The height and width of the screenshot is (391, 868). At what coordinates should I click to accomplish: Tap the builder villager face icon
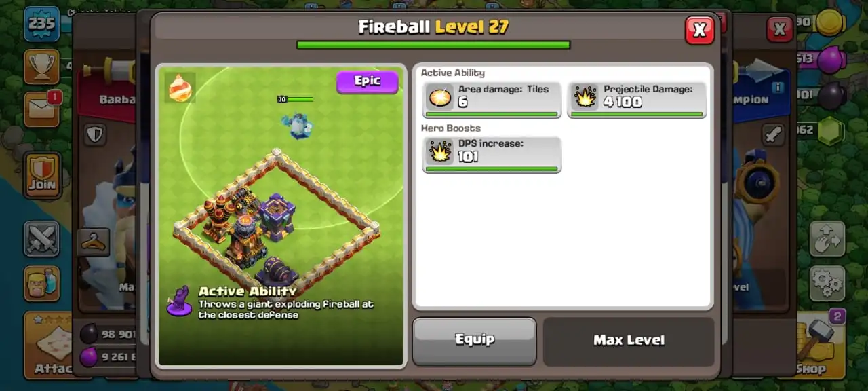click(41, 283)
